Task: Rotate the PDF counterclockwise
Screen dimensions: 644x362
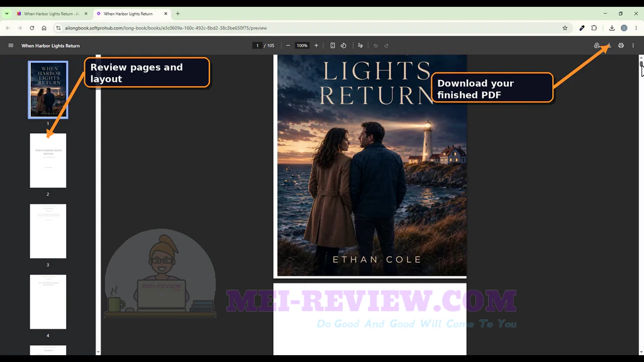Action: 343,45
